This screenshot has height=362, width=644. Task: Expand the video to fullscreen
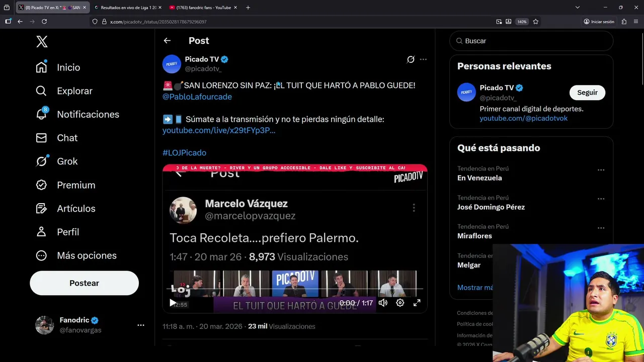(417, 303)
